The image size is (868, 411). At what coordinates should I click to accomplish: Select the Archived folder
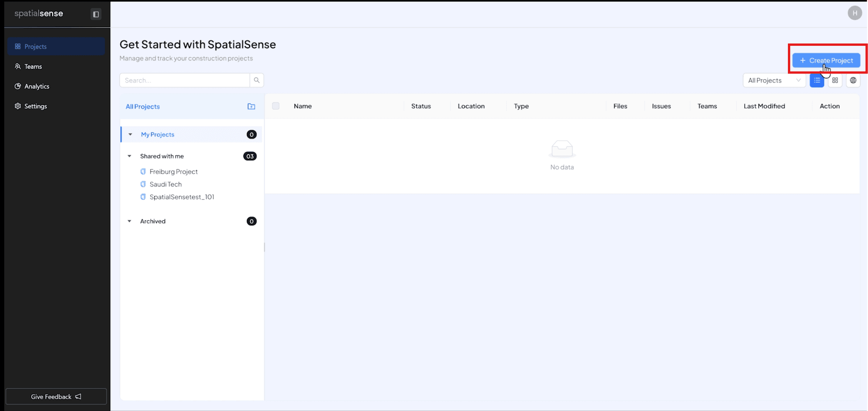pos(152,221)
